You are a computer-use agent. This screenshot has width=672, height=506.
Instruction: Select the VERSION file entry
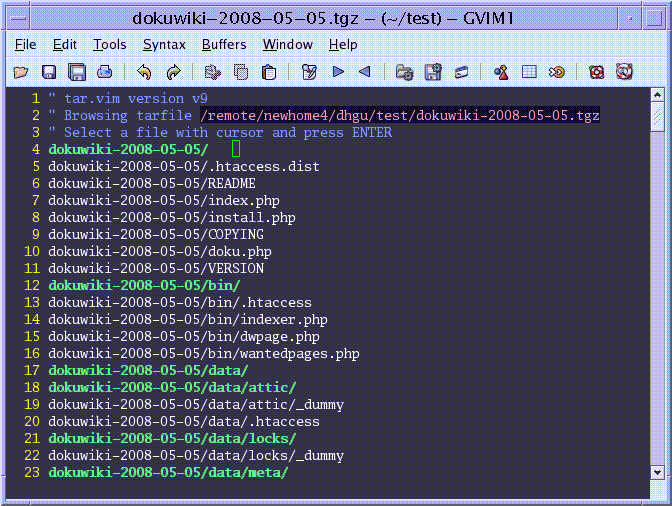point(156,269)
